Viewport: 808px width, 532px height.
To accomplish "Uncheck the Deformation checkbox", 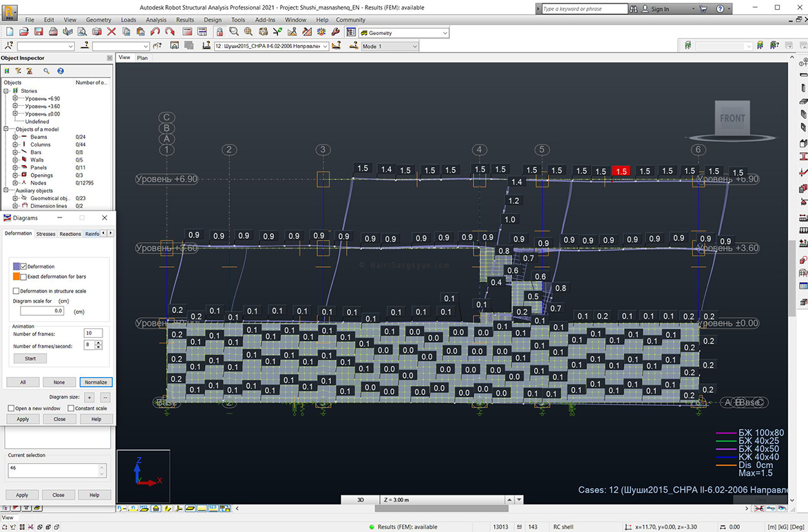I will coord(23,266).
